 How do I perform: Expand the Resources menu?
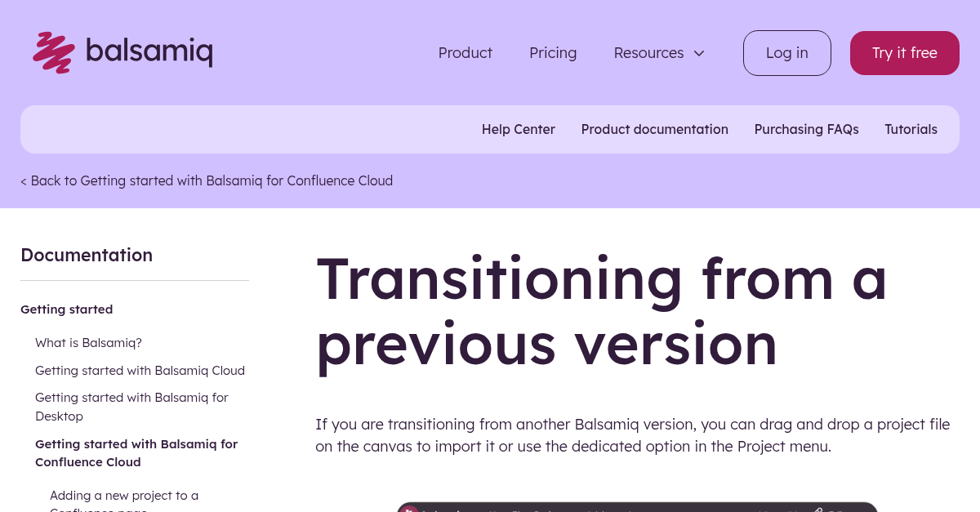648,53
